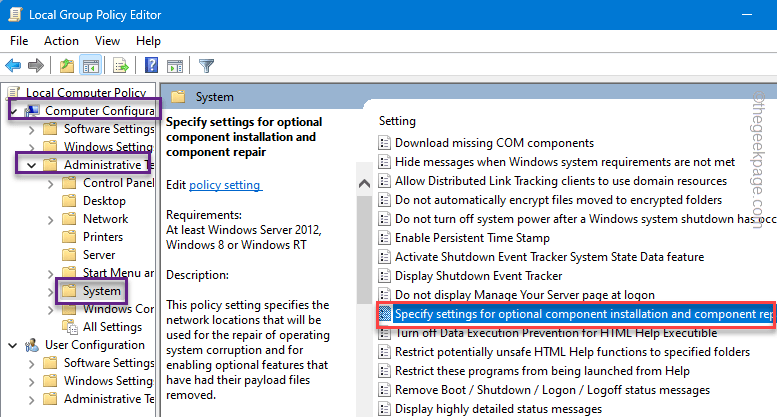Screen dimensions: 777x417
Task: Expand the Network folder arrow
Action: (x=51, y=219)
